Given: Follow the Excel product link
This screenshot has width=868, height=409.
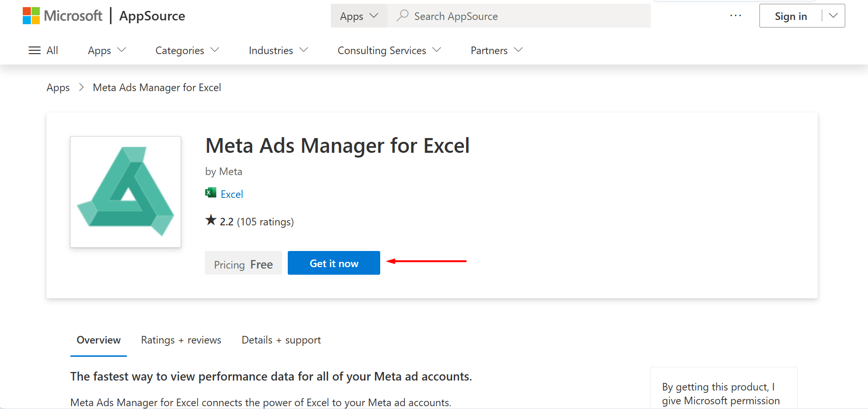Looking at the screenshot, I should click(232, 194).
